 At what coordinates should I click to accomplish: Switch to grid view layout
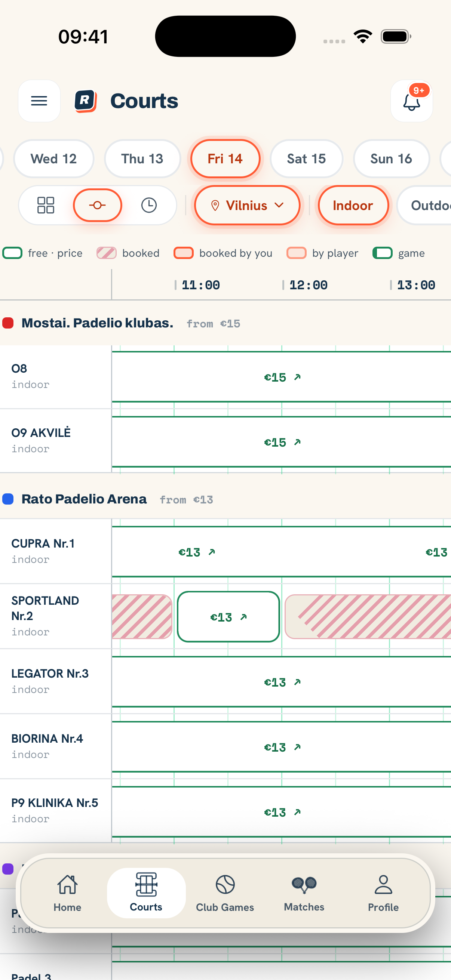coord(46,205)
